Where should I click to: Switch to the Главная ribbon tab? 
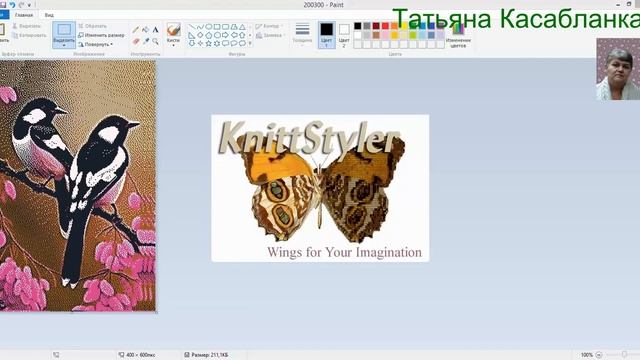tap(24, 15)
